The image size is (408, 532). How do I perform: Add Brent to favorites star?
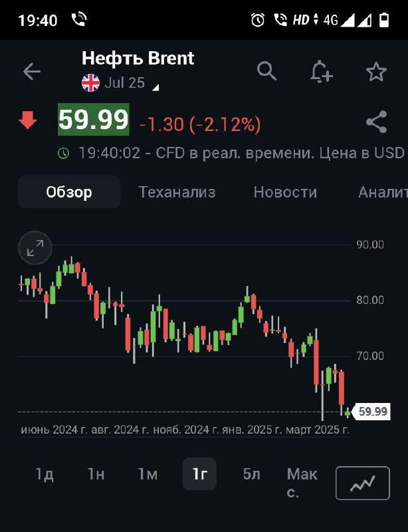376,72
